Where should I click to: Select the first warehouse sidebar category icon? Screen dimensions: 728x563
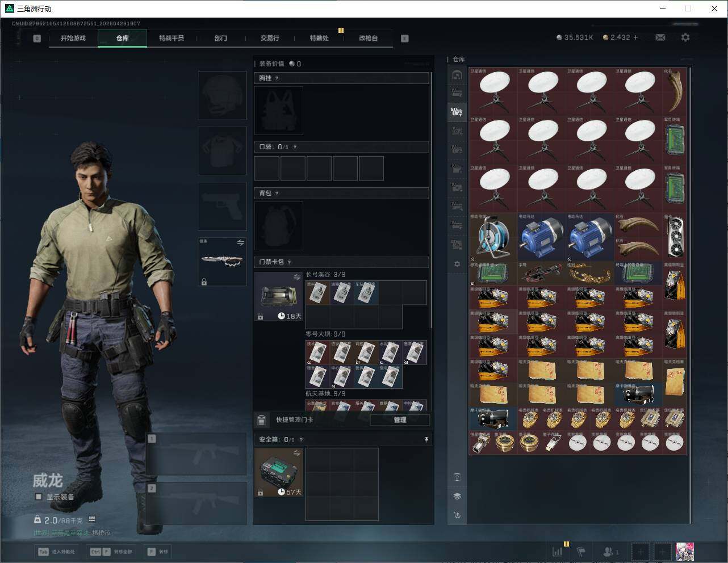pyautogui.click(x=457, y=75)
